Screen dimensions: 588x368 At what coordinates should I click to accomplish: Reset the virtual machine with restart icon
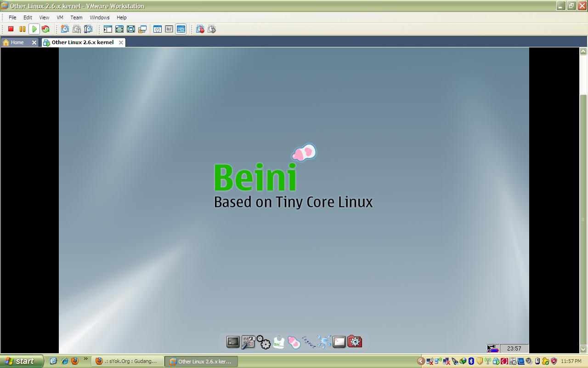tap(45, 29)
